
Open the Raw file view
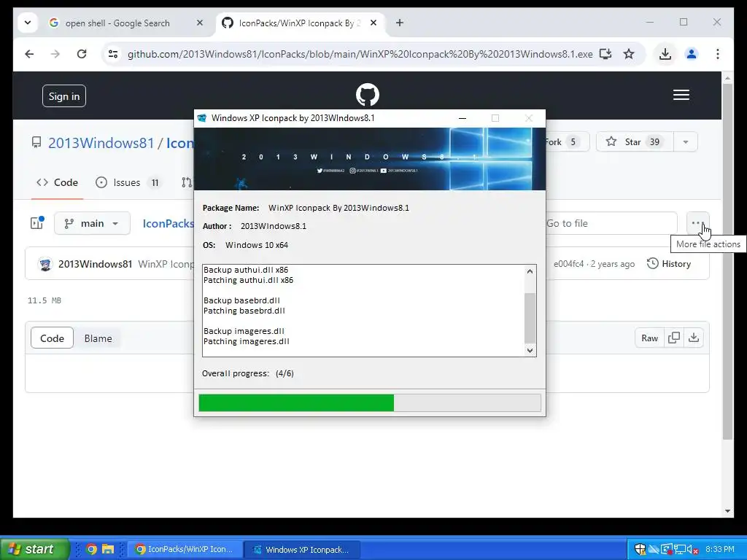649,338
